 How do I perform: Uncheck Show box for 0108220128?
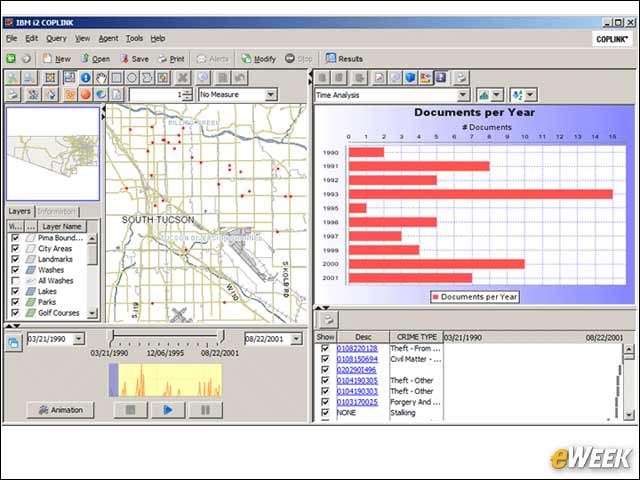tap(325, 348)
